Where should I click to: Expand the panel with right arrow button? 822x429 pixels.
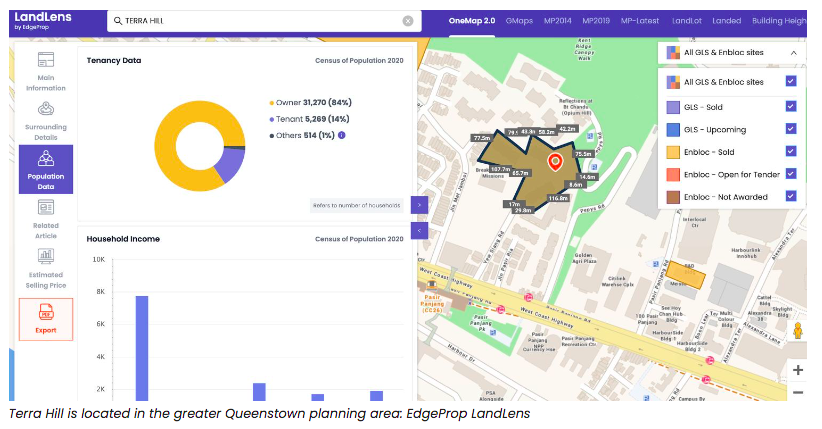[x=419, y=205]
